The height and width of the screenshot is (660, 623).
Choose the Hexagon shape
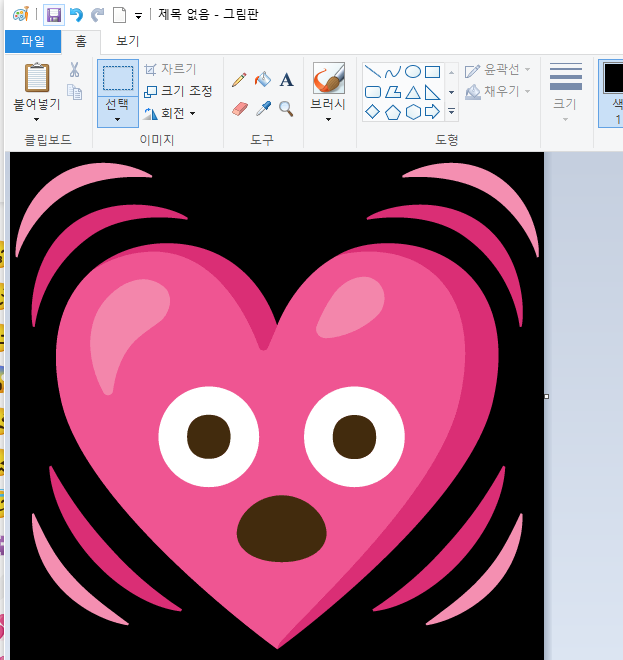pyautogui.click(x=413, y=112)
